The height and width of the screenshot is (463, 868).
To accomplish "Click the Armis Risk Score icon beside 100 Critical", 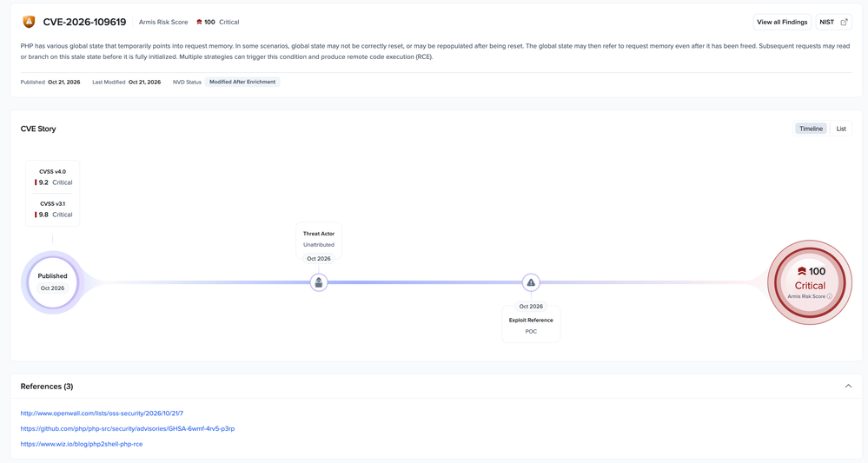I will pos(199,22).
